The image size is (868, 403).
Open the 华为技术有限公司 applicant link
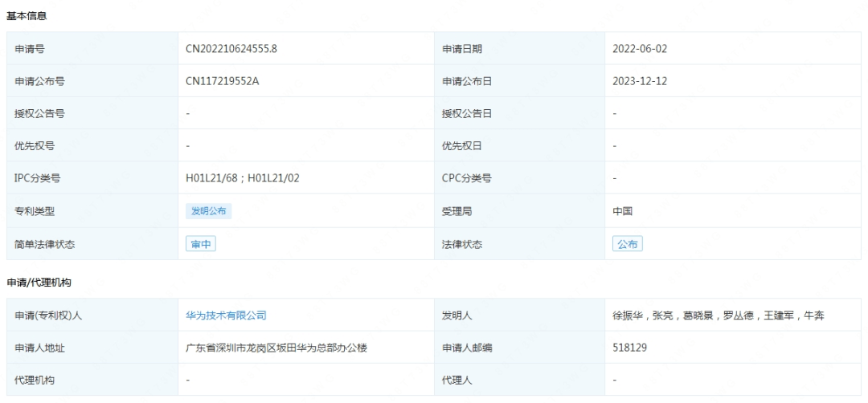pyautogui.click(x=226, y=315)
